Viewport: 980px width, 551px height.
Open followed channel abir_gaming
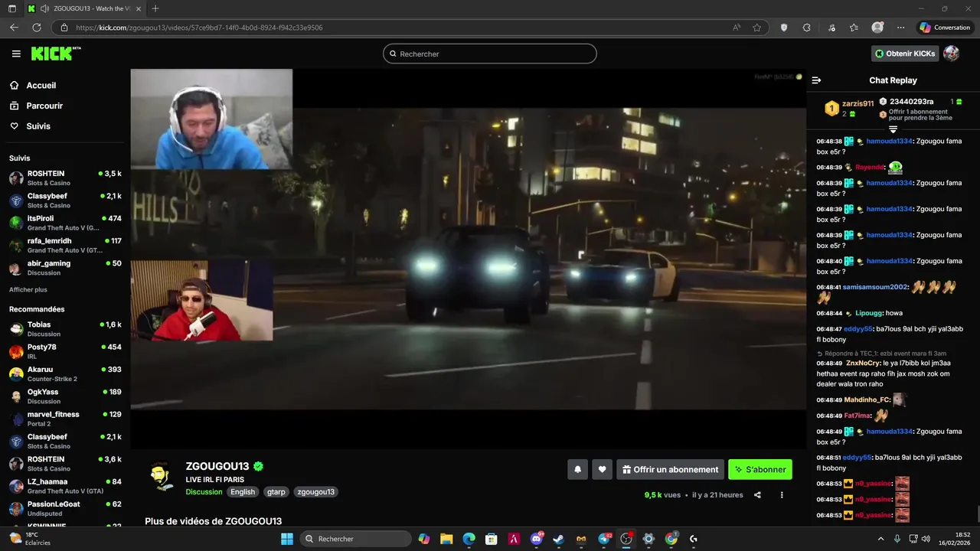pos(65,267)
